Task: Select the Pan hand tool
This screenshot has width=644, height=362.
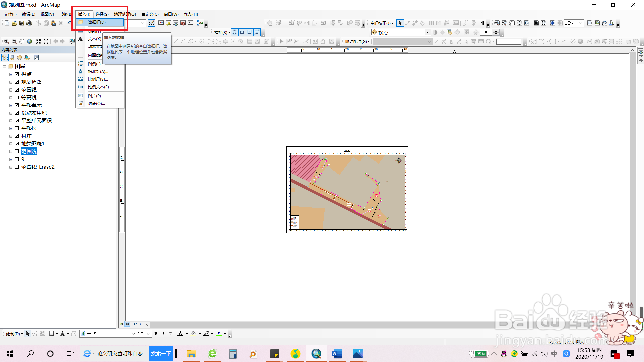Action: (22, 41)
